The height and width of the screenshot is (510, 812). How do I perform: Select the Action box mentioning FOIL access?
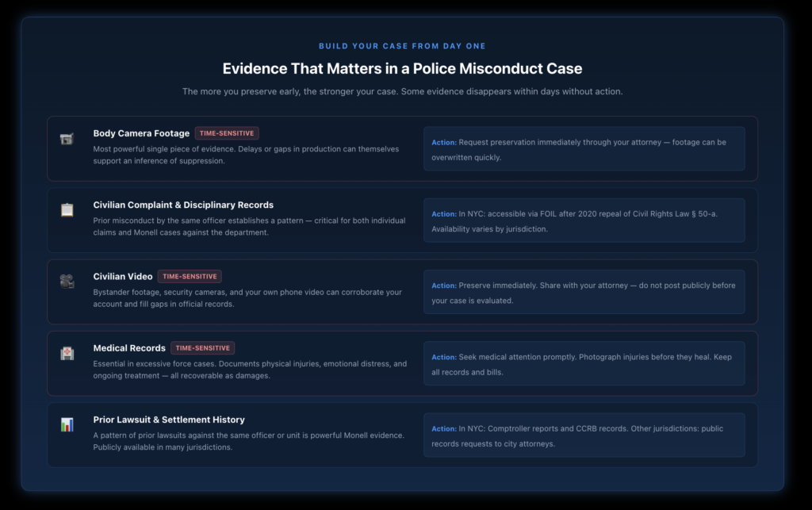584,220
